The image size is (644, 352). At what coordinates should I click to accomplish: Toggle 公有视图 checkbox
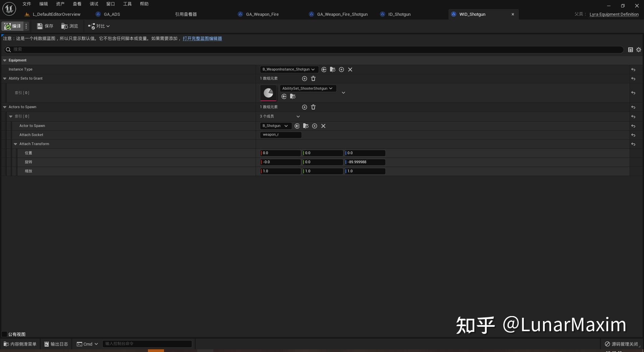pyautogui.click(x=4, y=334)
